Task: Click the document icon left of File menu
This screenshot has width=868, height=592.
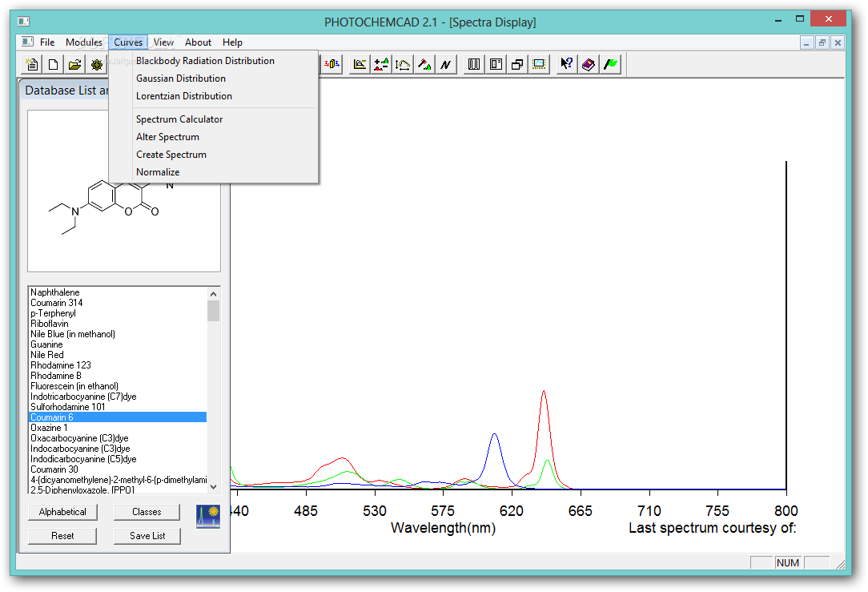Action: 27,42
